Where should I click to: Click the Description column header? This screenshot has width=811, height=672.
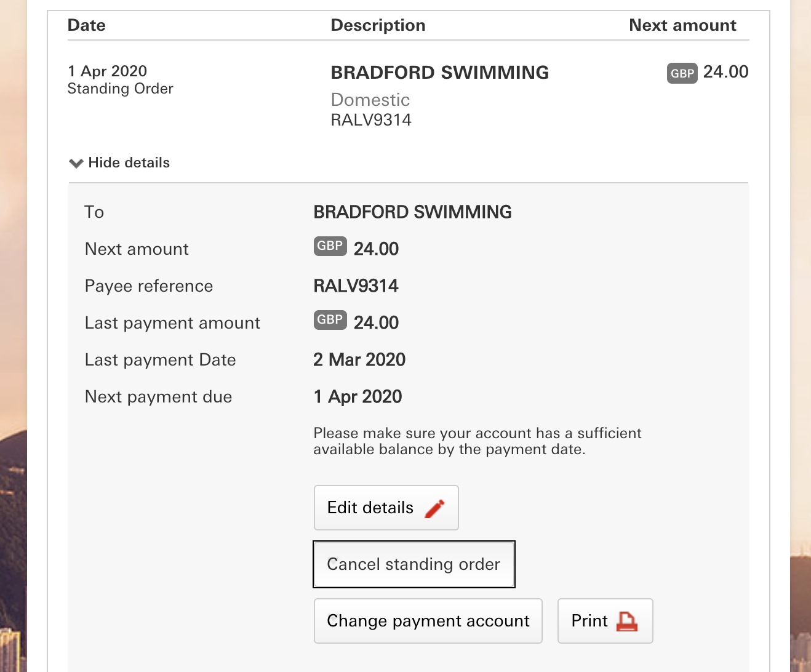[x=378, y=25]
